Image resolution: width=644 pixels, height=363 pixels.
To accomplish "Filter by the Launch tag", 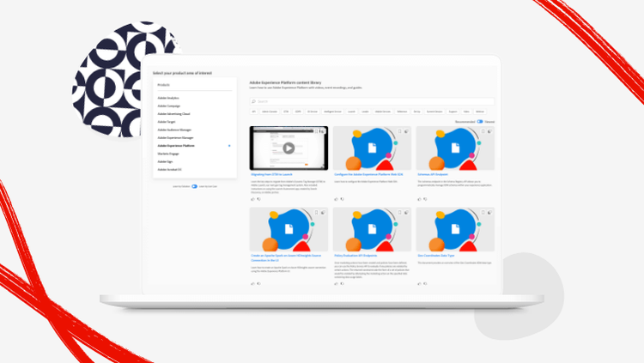I will (x=351, y=111).
